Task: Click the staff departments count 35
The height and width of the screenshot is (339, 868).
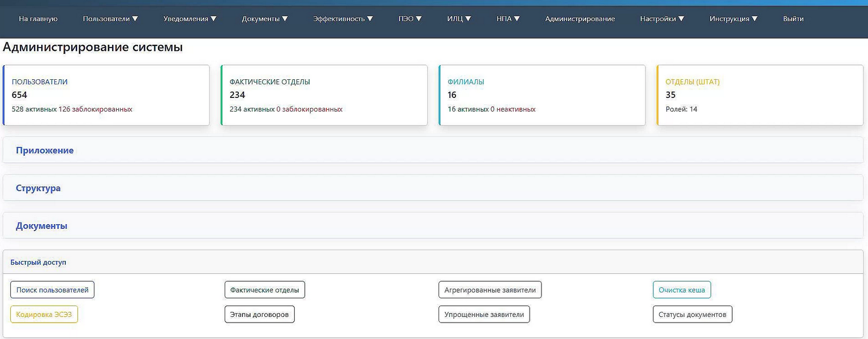Action: (x=671, y=95)
